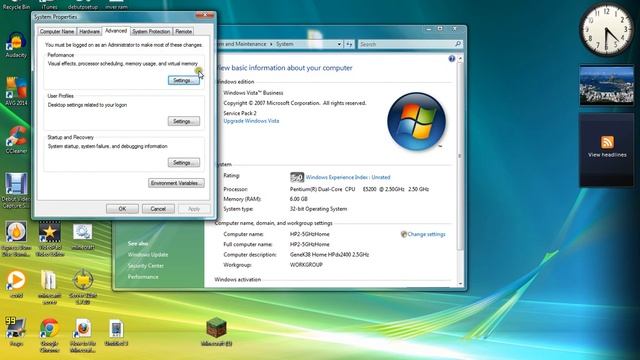Viewport: 640px width, 360px height.
Task: Open the Untitled 1 document icon
Action: 116,332
